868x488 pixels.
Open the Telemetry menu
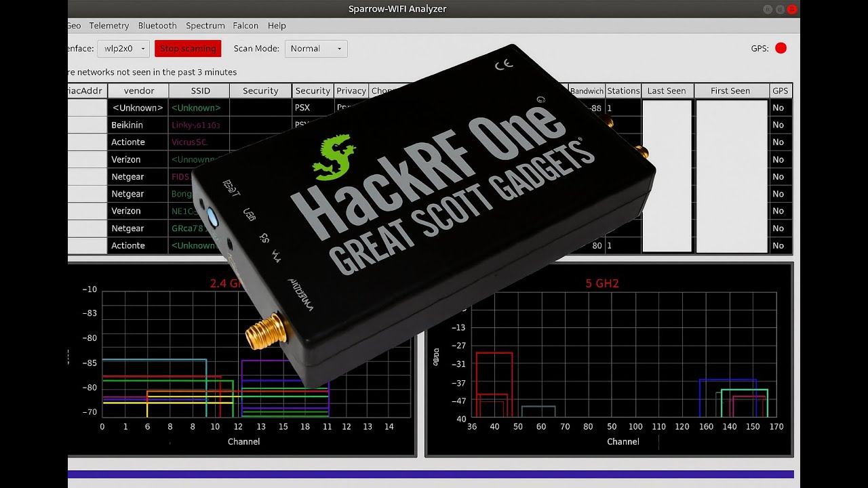(x=108, y=26)
